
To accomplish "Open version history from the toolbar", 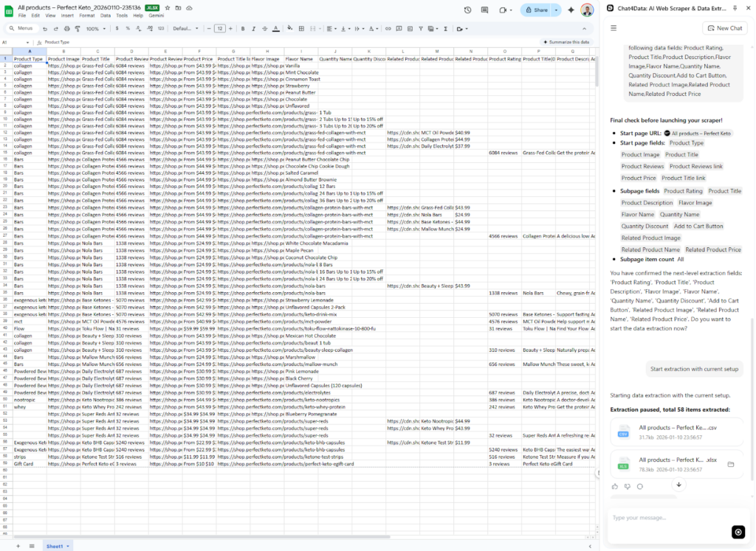I will [x=467, y=10].
